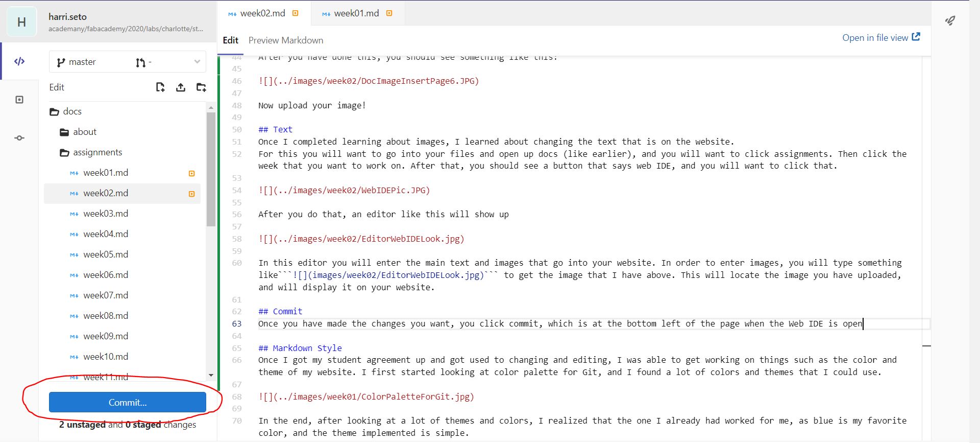Viewport: 980px width, 443px height.
Task: Click the Upload file icon
Action: 181,87
